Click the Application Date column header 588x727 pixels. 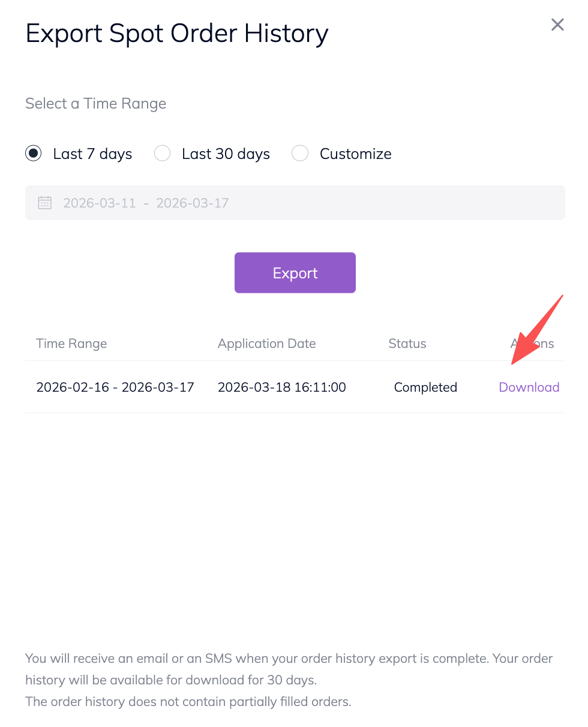(266, 344)
